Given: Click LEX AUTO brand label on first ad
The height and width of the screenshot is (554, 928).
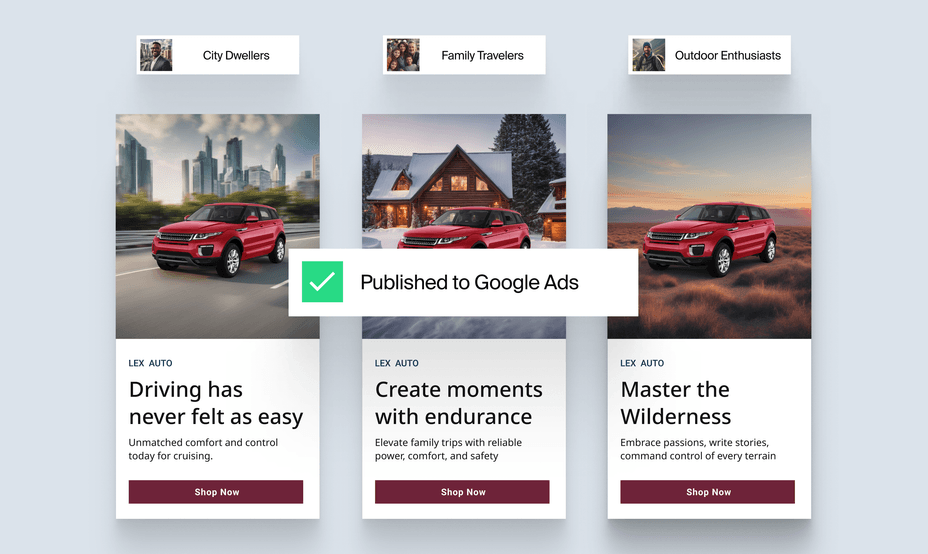Looking at the screenshot, I should (x=150, y=363).
